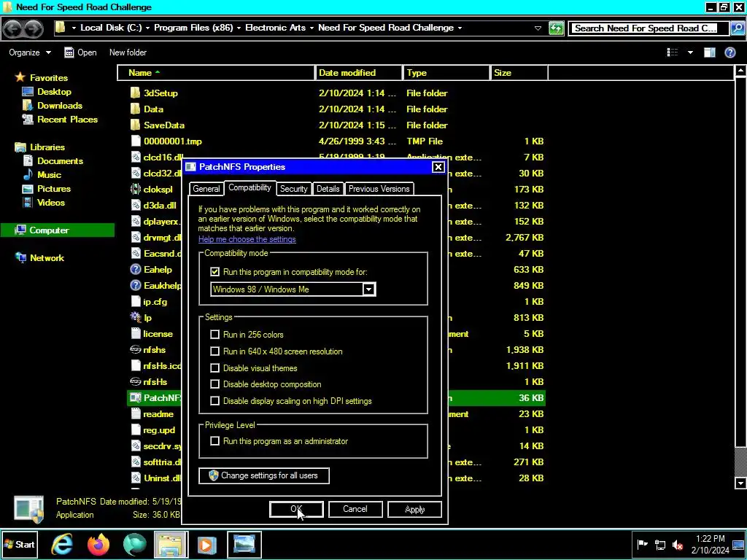Screen dimensions: 747x560
Task: Check Disable display scaling on high DPI
Action: 215,401
